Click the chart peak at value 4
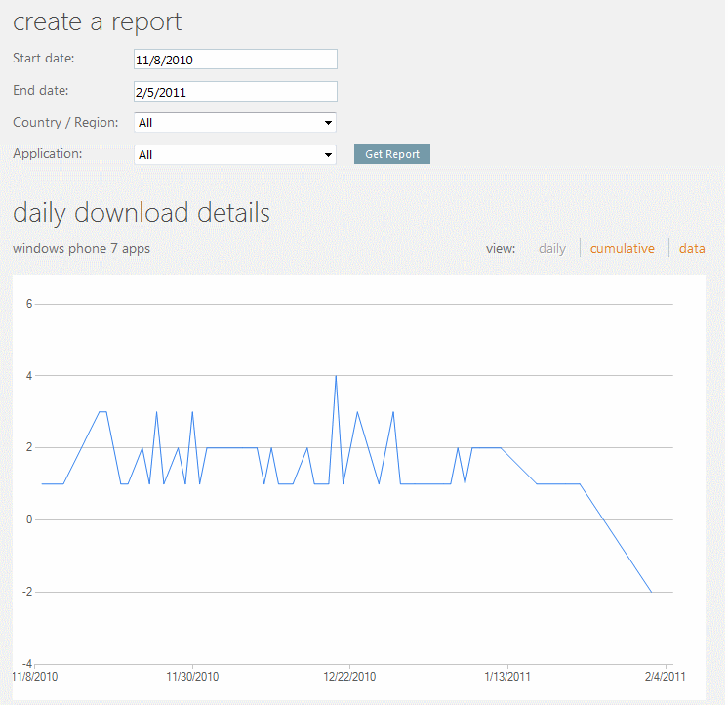The image size is (728, 705). (336, 376)
